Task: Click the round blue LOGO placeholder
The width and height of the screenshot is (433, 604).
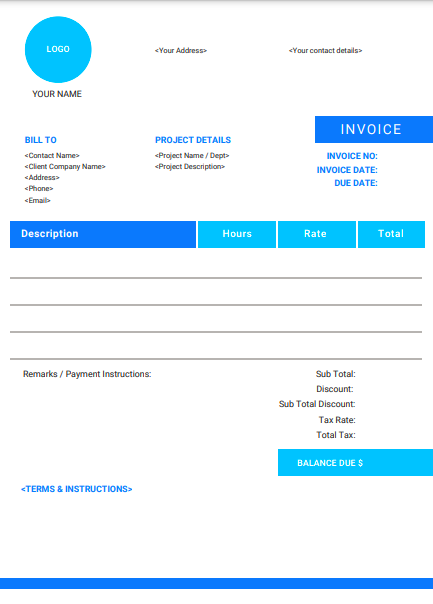Action: click(x=58, y=49)
